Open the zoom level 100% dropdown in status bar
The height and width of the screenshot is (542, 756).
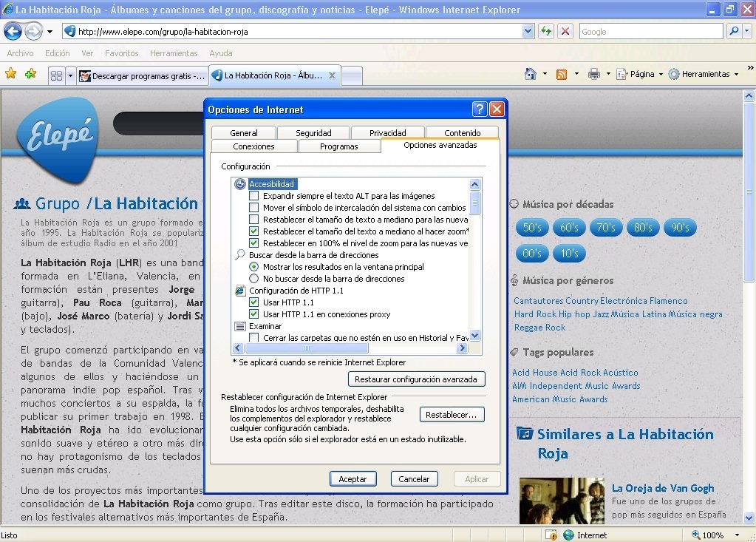[x=737, y=535]
